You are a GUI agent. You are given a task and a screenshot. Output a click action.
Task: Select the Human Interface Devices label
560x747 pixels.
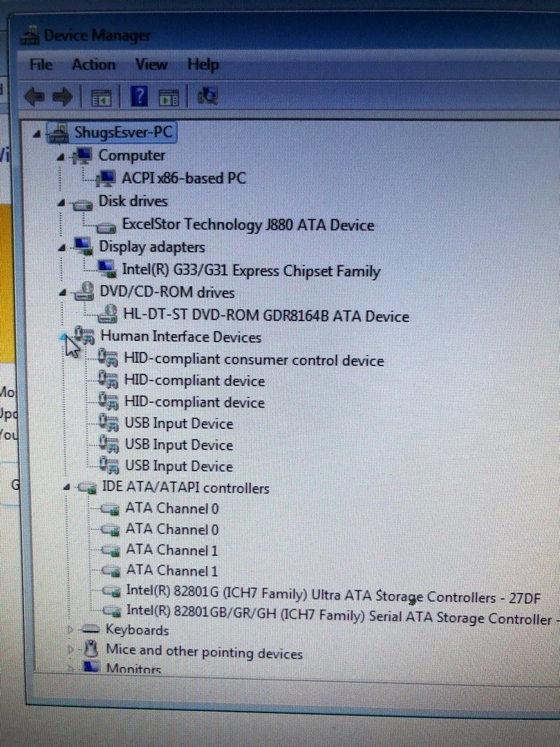point(181,337)
